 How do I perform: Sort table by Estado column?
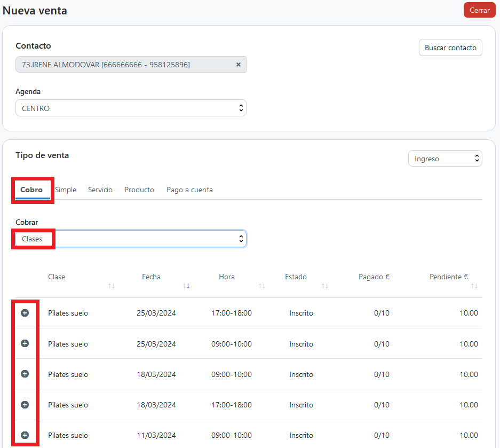pos(324,286)
